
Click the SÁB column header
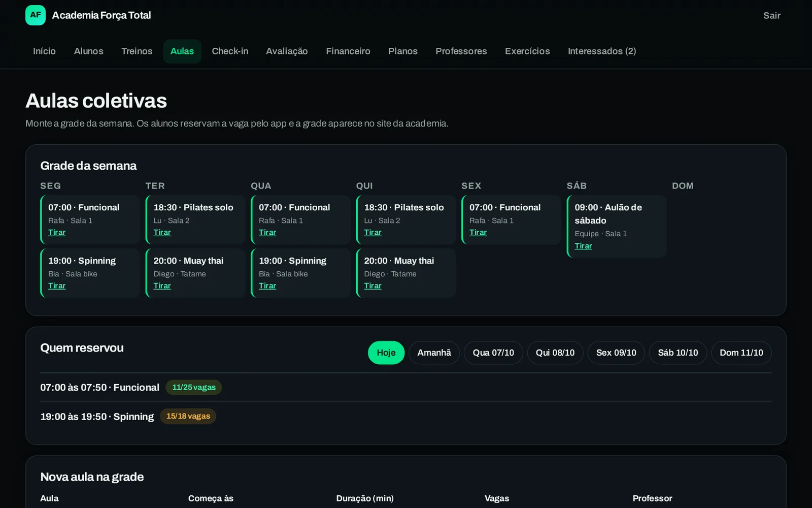[577, 186]
